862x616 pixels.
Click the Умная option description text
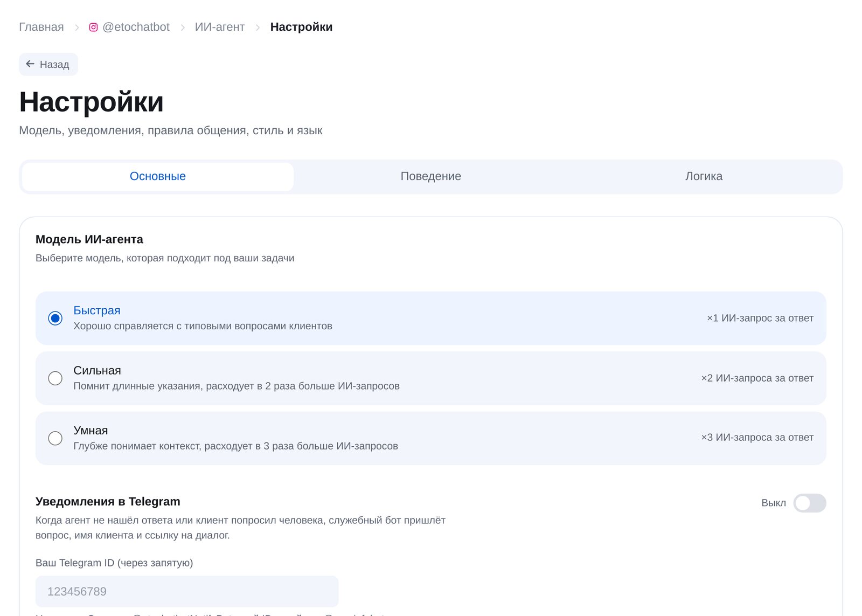point(235,446)
